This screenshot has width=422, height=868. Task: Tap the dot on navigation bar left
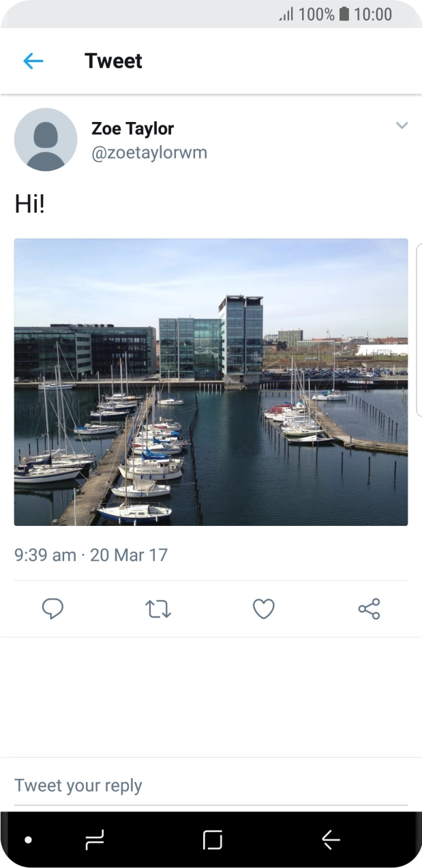tap(29, 840)
